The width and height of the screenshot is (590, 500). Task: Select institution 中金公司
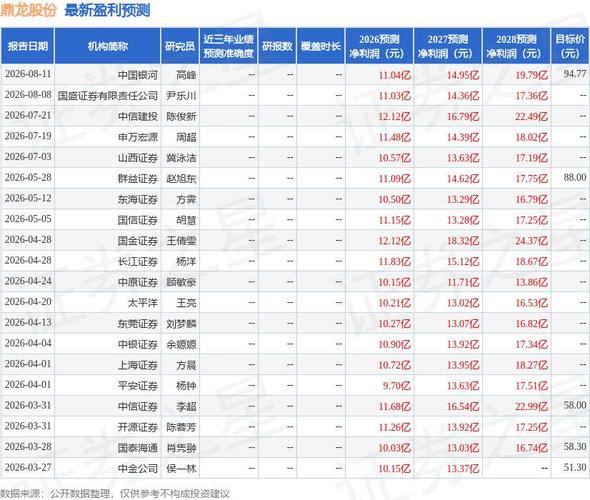point(138,468)
